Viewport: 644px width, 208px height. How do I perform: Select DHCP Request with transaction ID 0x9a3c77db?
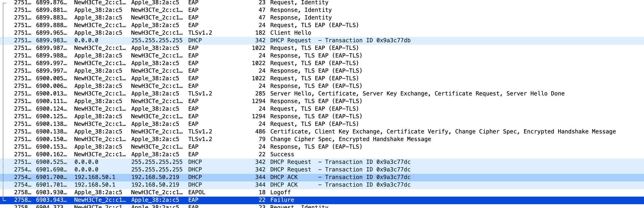pos(340,40)
